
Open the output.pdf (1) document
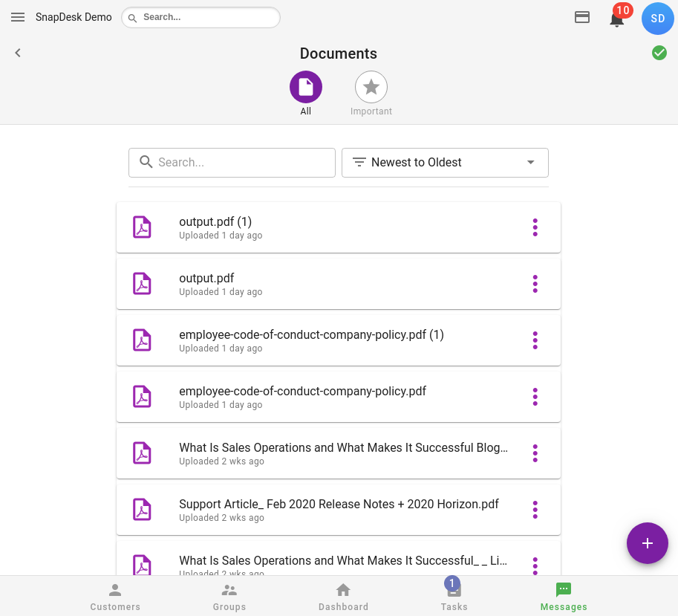(x=215, y=221)
